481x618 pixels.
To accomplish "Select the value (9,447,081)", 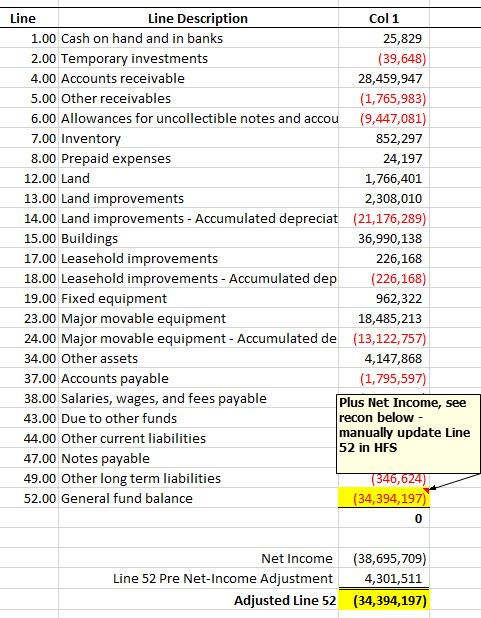I will (384, 118).
